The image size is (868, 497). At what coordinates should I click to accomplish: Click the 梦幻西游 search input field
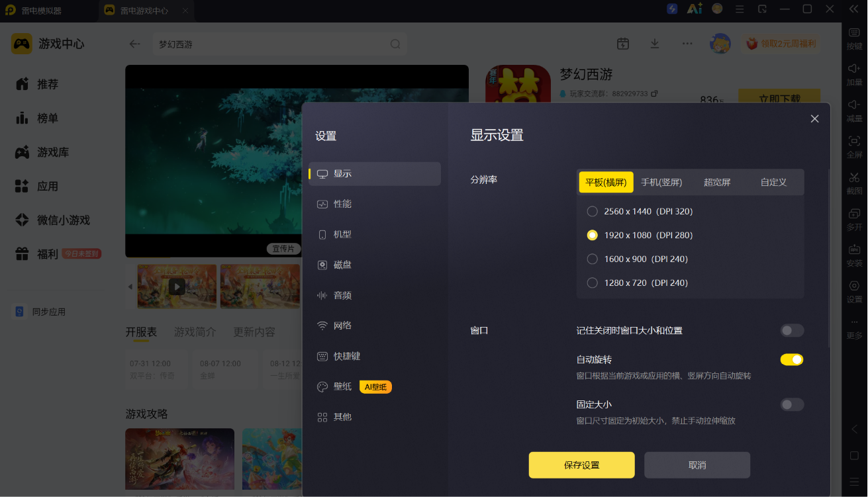279,44
